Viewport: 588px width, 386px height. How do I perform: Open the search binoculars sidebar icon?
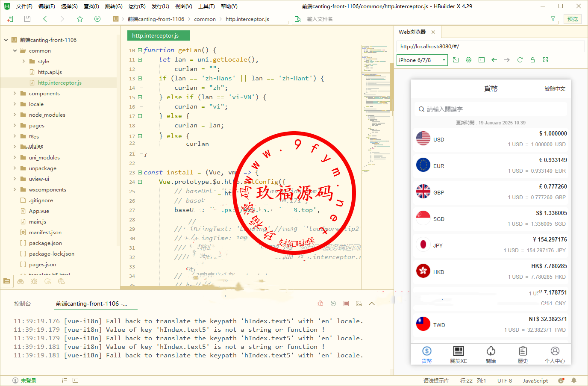coord(21,281)
